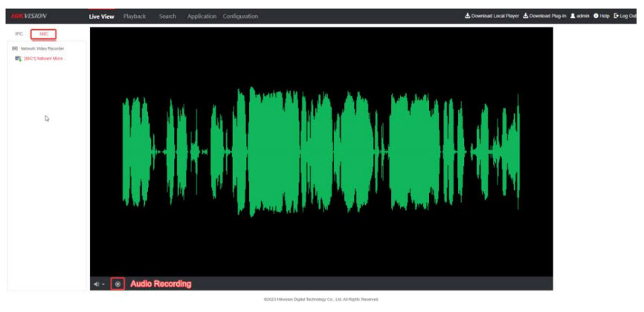Click the audio recording button icon
Viewport: 644px width, 312px height.
(x=117, y=284)
